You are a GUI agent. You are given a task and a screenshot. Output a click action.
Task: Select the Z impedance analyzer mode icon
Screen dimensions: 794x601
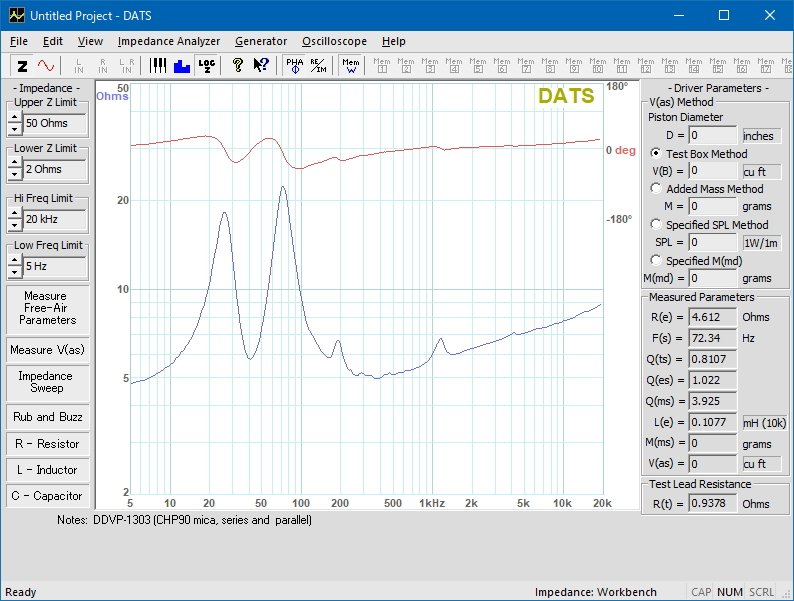pyautogui.click(x=22, y=66)
